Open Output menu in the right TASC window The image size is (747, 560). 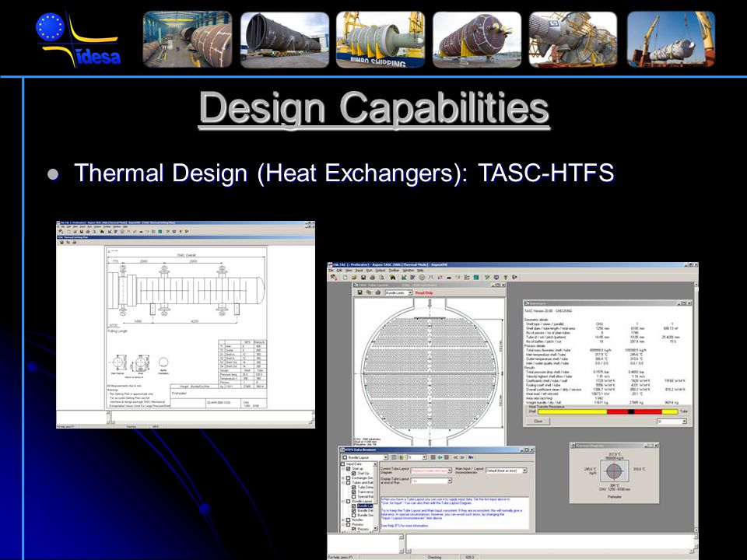tap(381, 271)
